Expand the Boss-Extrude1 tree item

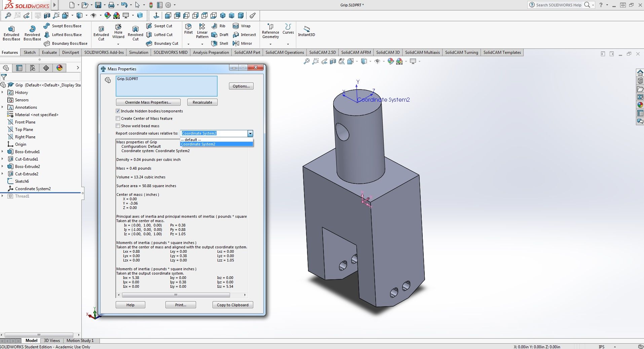pyautogui.click(x=3, y=151)
